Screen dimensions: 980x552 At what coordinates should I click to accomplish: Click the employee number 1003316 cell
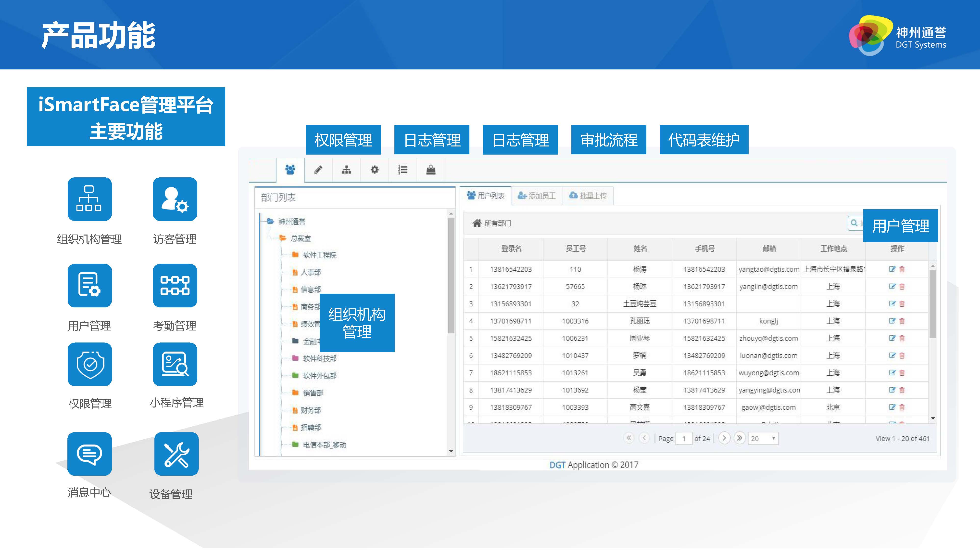click(575, 321)
